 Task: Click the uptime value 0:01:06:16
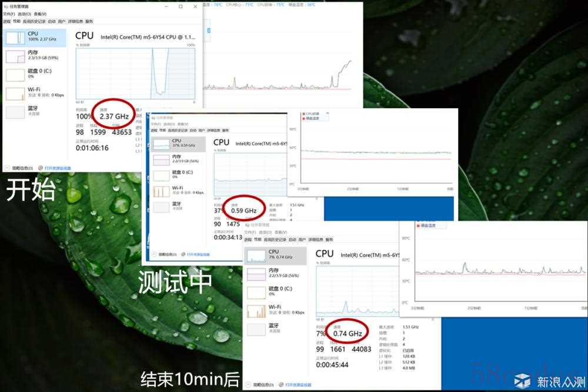pos(92,148)
